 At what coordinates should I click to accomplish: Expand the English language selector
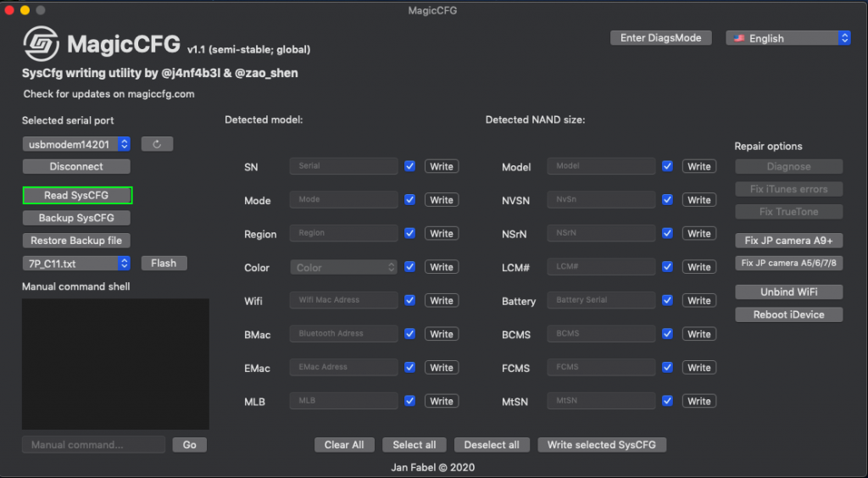pyautogui.click(x=788, y=38)
